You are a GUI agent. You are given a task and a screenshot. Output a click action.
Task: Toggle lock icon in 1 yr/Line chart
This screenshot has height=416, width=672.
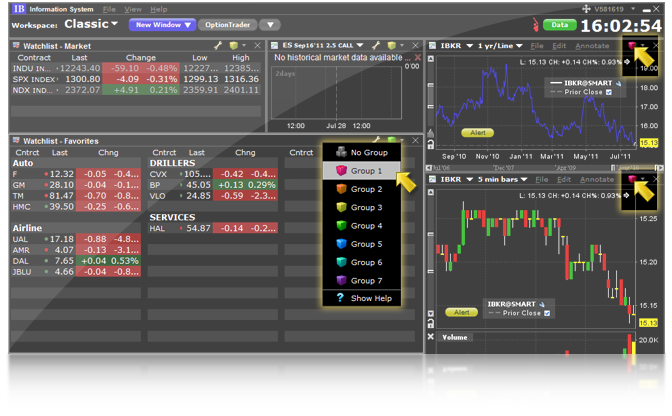coord(431,144)
